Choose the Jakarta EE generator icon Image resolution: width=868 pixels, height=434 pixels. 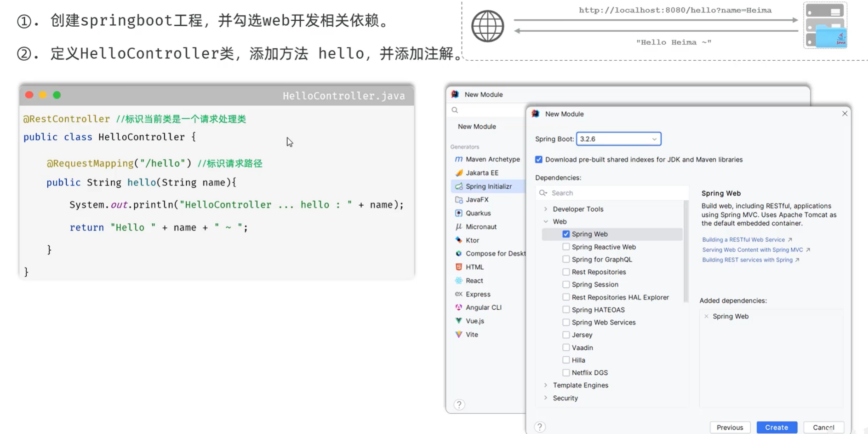click(x=458, y=173)
